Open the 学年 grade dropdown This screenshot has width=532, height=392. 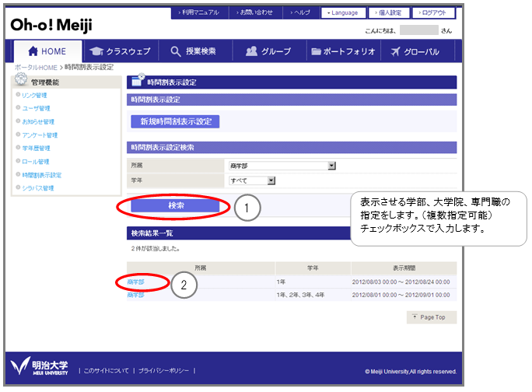(252, 180)
